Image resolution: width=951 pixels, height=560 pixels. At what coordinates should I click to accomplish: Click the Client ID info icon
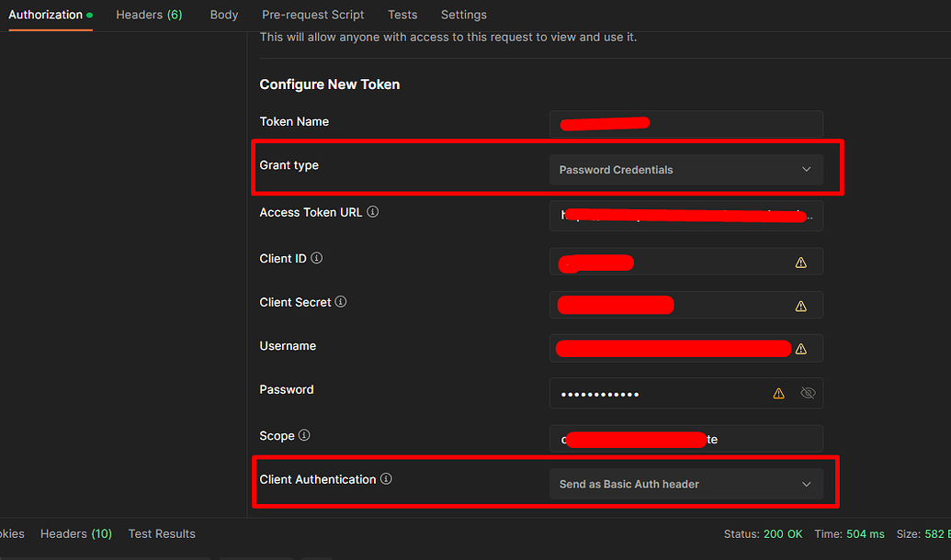tap(315, 258)
